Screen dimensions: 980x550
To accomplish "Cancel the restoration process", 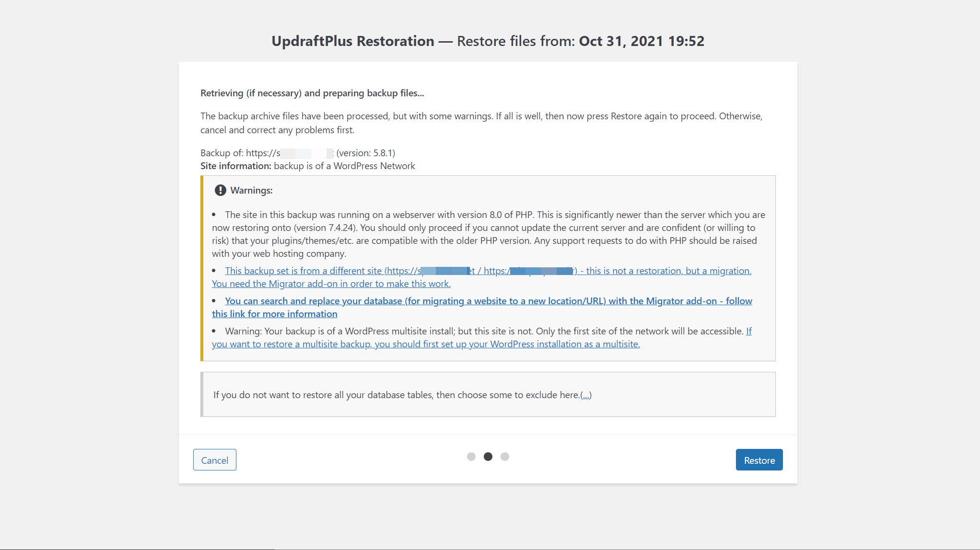I will pyautogui.click(x=214, y=460).
